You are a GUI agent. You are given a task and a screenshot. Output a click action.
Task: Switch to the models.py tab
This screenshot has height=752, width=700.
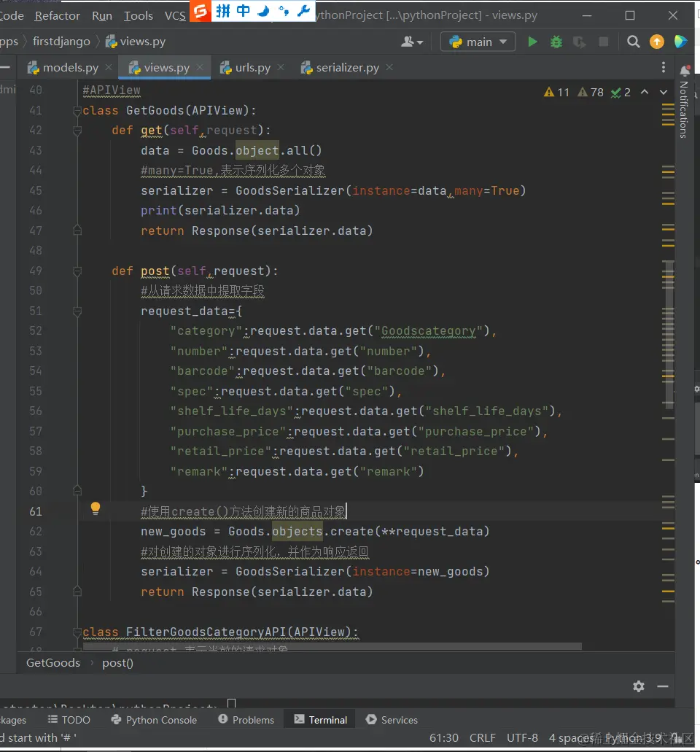[x=70, y=68]
